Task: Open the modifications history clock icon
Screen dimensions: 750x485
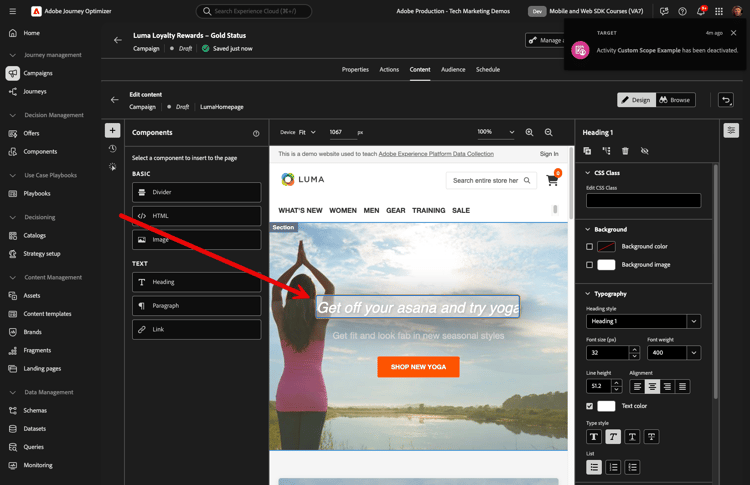Action: pos(112,149)
